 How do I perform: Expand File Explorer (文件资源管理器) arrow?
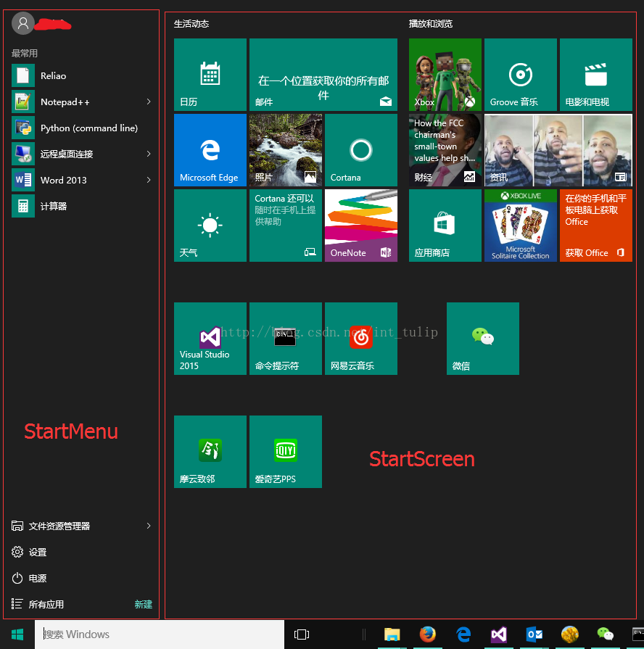pos(149,526)
